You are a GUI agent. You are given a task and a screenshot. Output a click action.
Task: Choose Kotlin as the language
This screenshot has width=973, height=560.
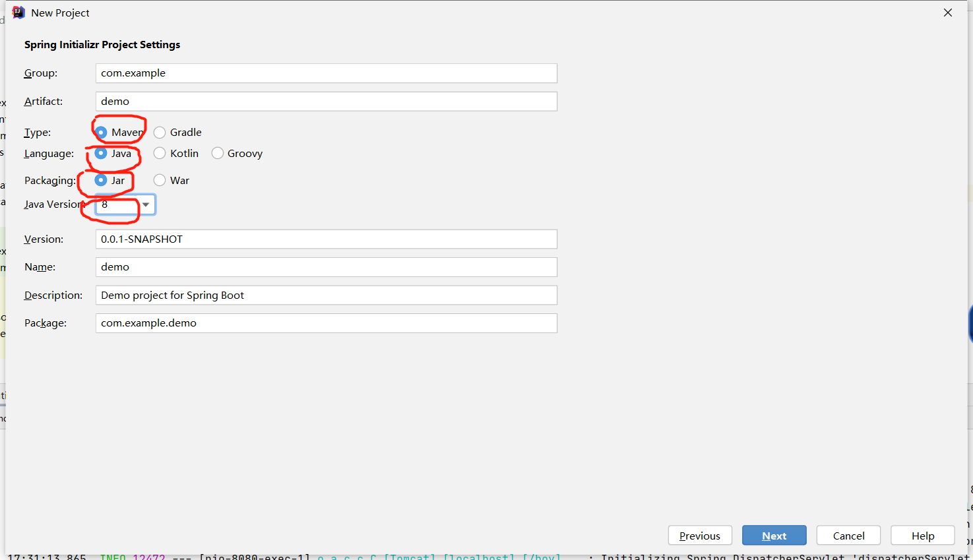tap(160, 154)
